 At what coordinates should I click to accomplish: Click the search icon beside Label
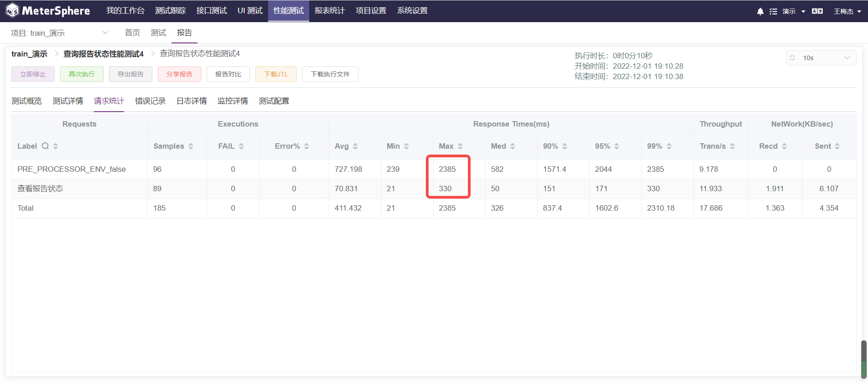tap(45, 146)
